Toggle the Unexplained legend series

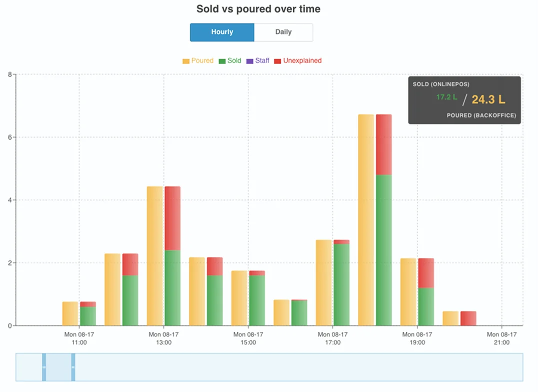tap(298, 61)
